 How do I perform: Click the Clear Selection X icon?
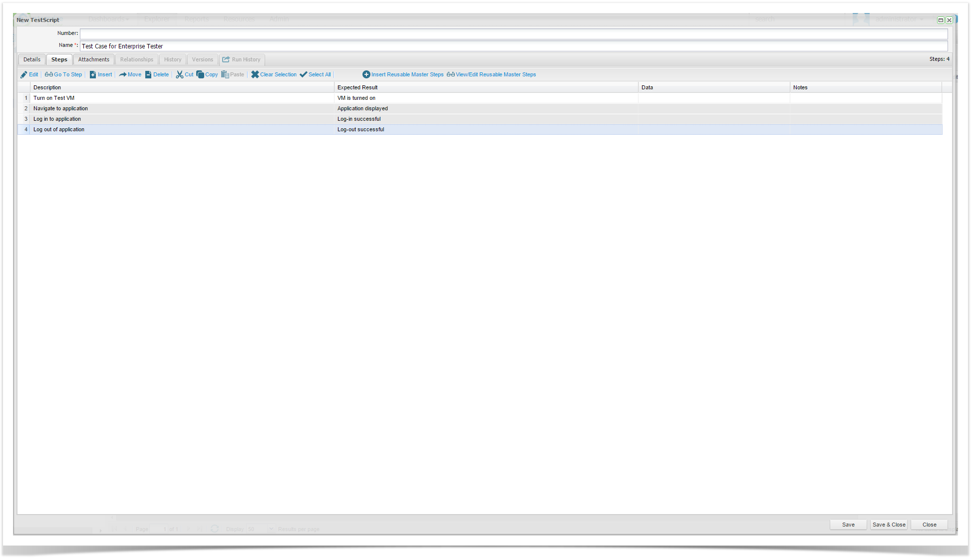pos(255,75)
